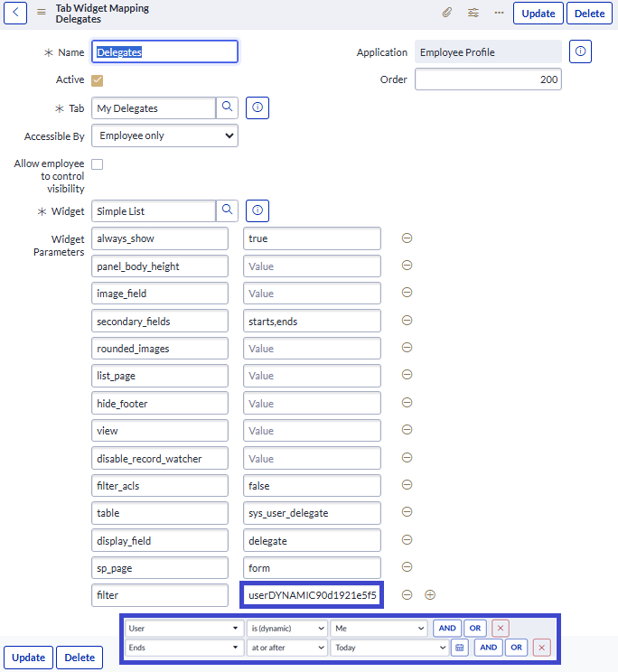
Task: Delete the Ends filter condition row
Action: tap(541, 648)
